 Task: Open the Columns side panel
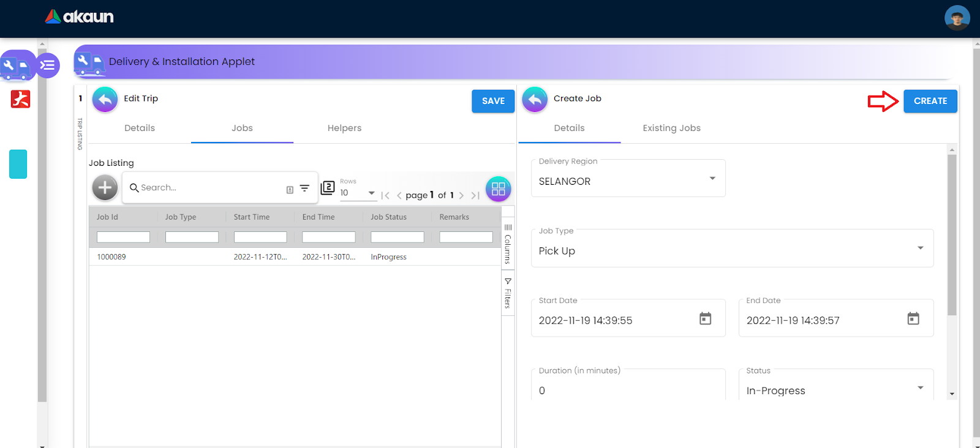(x=508, y=244)
